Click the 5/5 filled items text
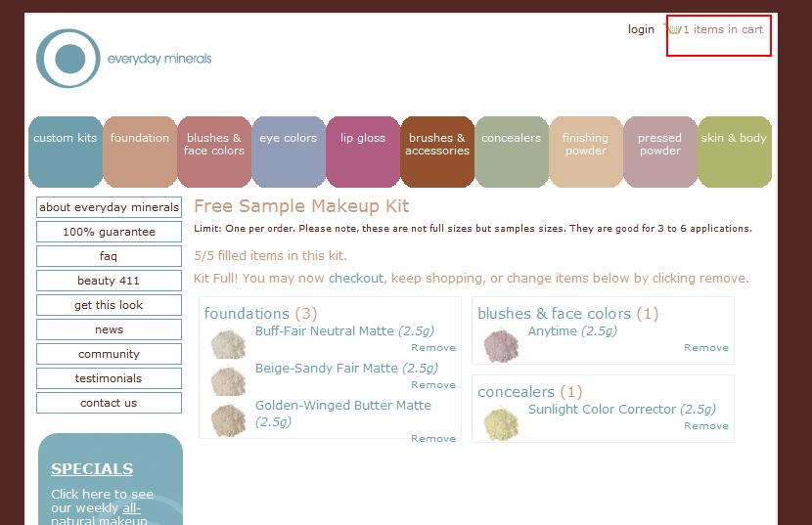This screenshot has height=525, width=812. coord(270,256)
